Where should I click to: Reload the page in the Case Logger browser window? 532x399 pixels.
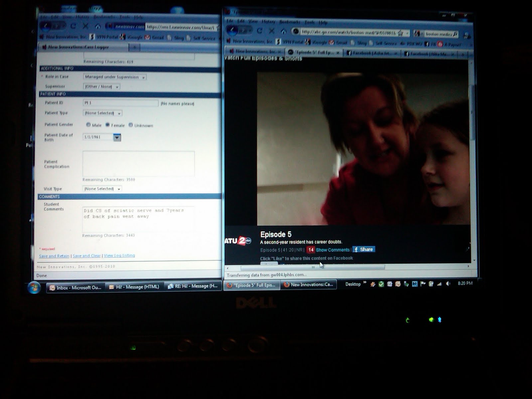[73, 26]
